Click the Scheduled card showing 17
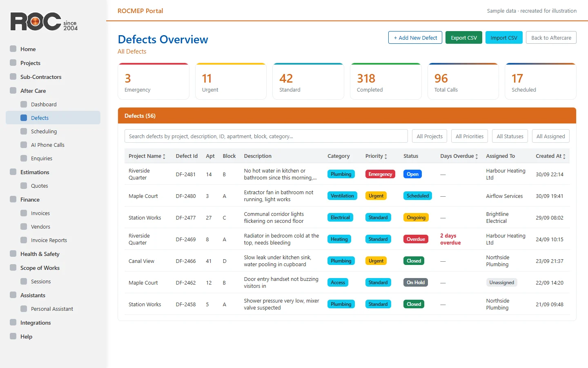The width and height of the screenshot is (588, 368). coord(541,81)
